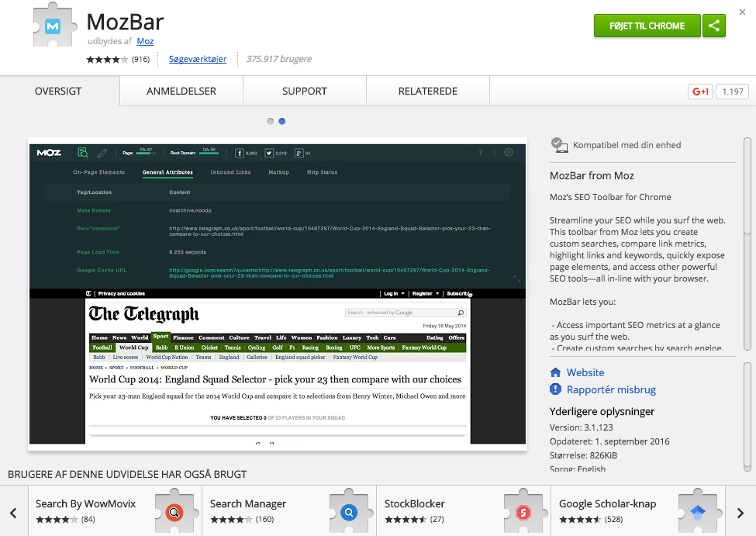
Task: Click the Google +1 button
Action: pyautogui.click(x=700, y=92)
